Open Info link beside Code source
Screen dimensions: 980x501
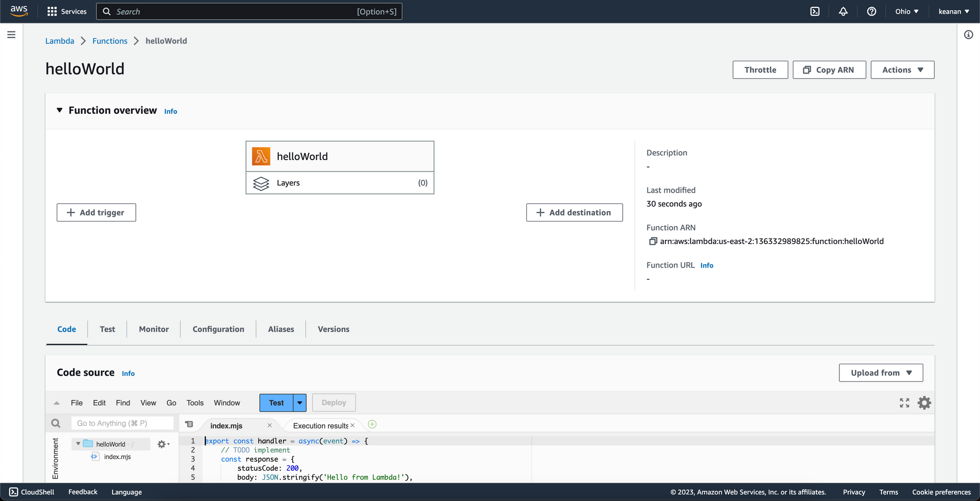click(x=128, y=374)
